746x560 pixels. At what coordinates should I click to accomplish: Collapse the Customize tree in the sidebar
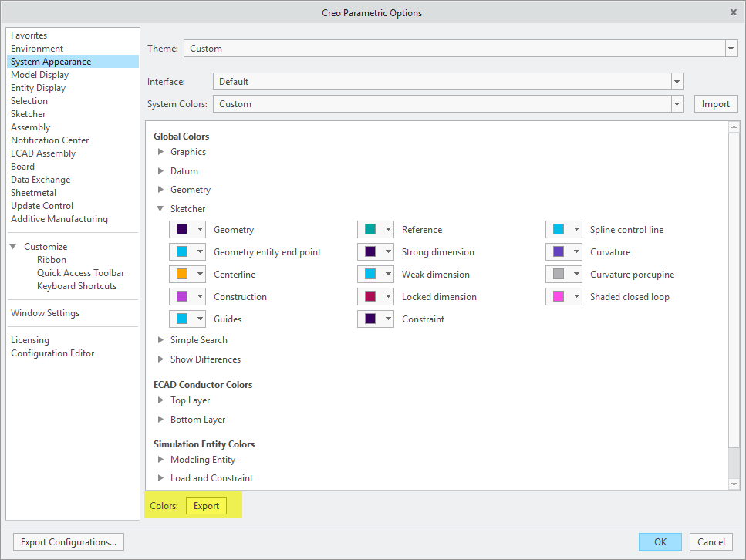[x=13, y=247]
